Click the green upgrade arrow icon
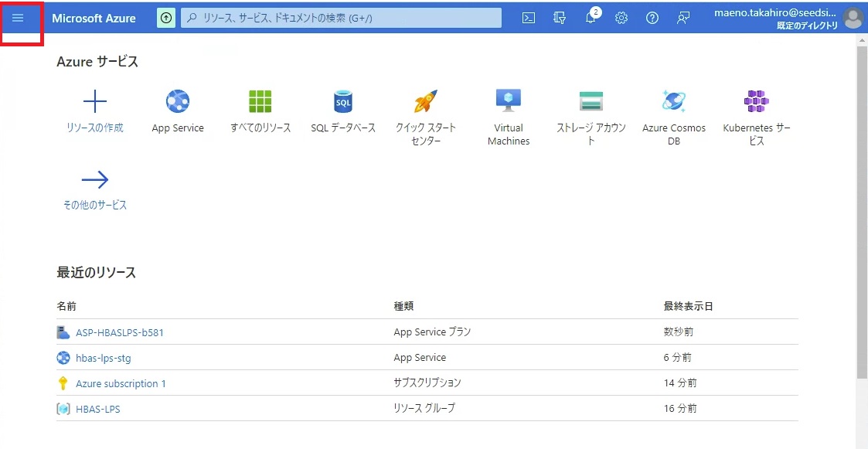The width and height of the screenshot is (868, 449). pyautogui.click(x=166, y=18)
